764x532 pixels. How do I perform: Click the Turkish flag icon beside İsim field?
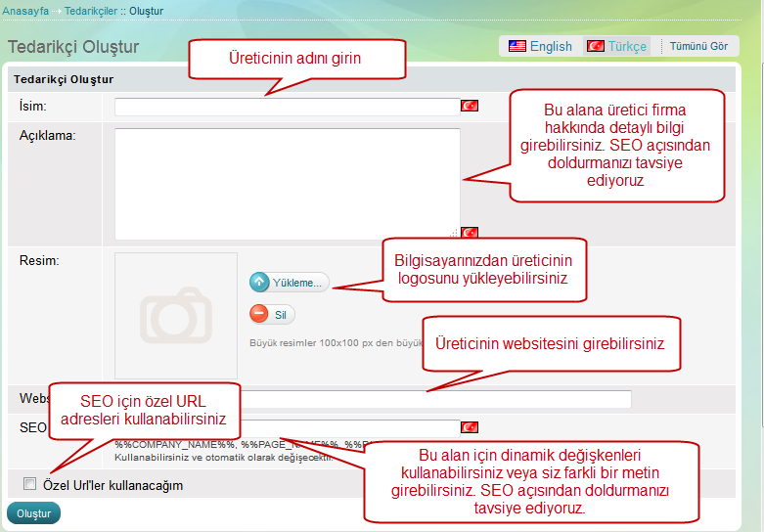(470, 106)
